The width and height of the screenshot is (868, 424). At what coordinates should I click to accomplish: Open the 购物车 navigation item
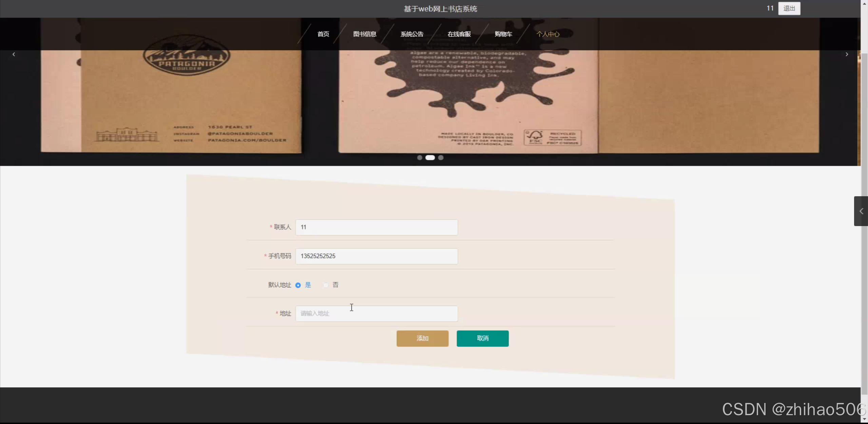(503, 34)
